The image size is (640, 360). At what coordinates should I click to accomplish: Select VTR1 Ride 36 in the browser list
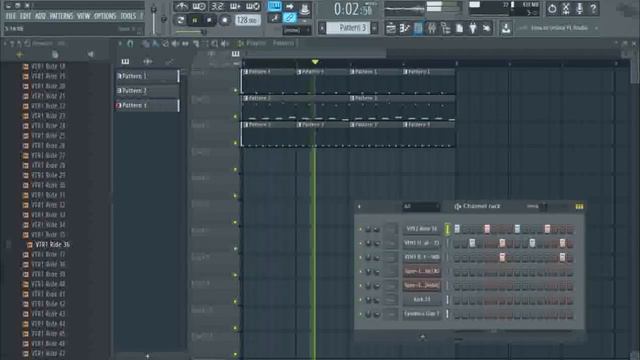pyautogui.click(x=52, y=244)
